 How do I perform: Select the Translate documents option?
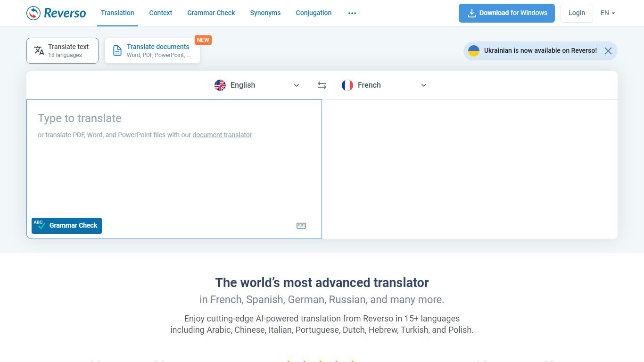point(152,50)
